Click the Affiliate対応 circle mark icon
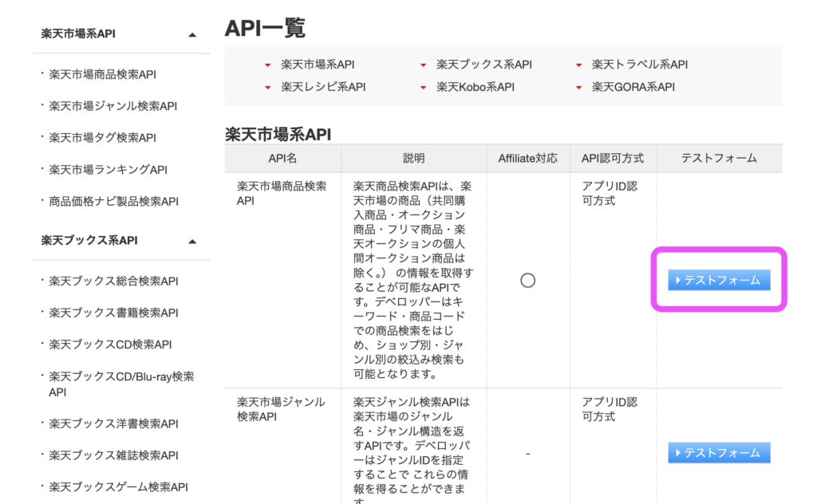 coord(527,281)
